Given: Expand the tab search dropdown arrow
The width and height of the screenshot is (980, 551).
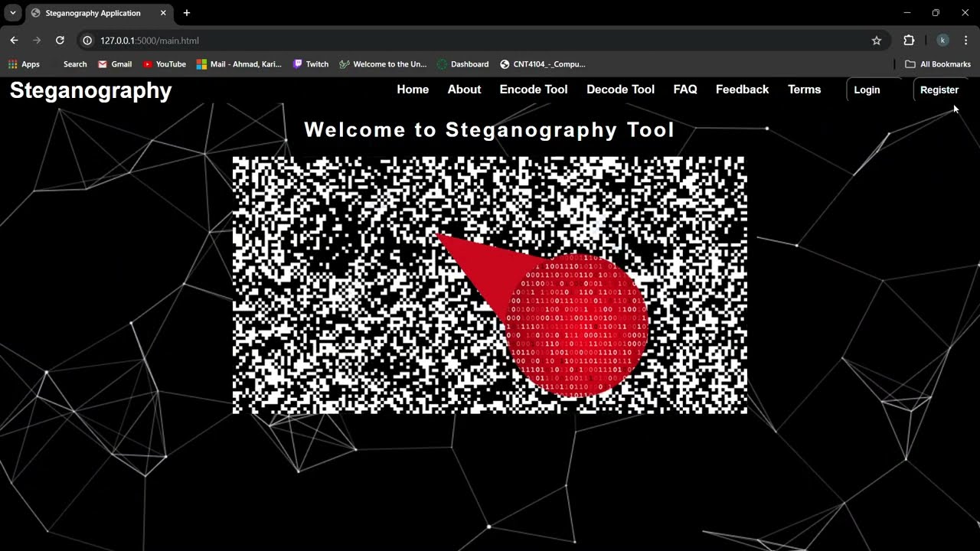Looking at the screenshot, I should coord(12,13).
